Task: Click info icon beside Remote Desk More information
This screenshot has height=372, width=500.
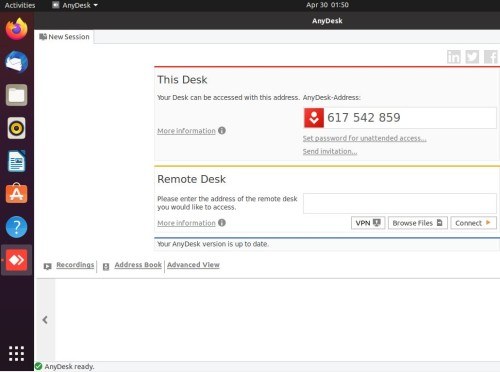Action: point(222,223)
